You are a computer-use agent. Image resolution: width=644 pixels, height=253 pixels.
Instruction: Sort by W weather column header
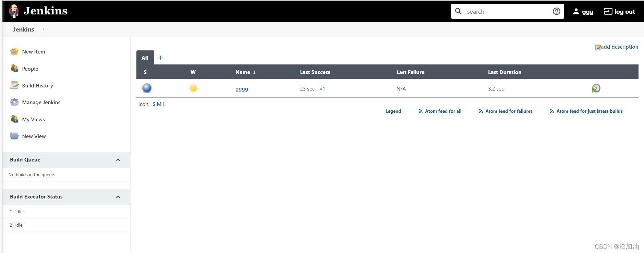(193, 72)
